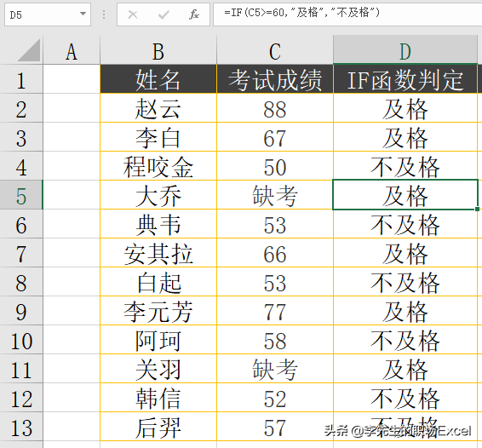Select the cell containing 李白
Viewport: 482px width, 448px height.
point(158,137)
